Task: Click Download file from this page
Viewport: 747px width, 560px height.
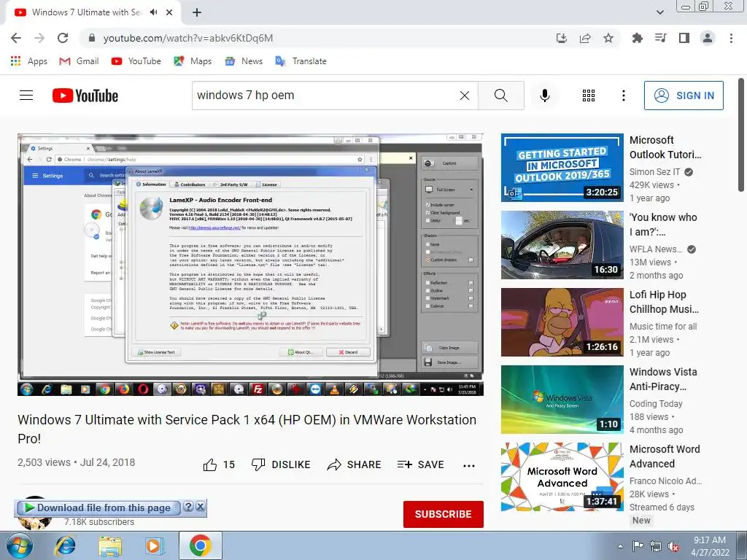Action: 98,507
